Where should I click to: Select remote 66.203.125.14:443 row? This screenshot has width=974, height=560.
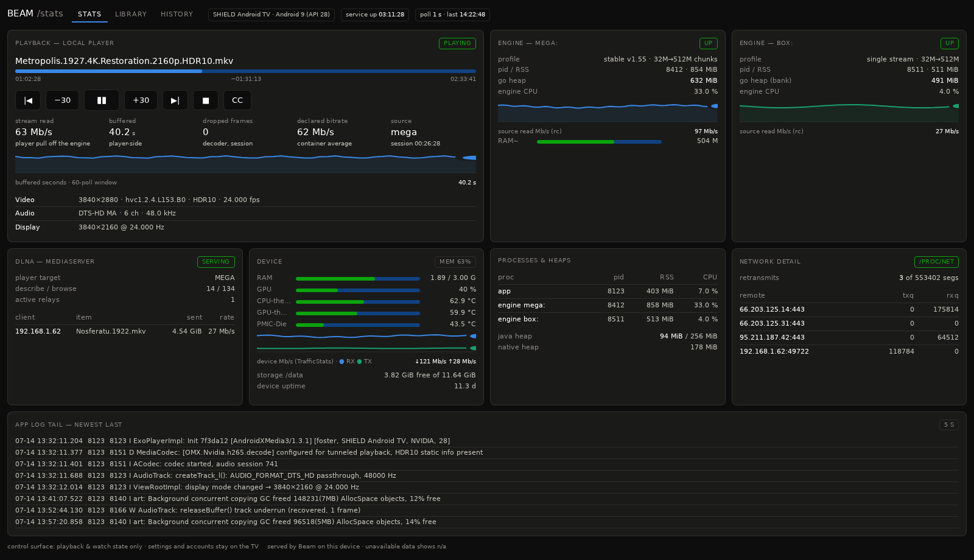pyautogui.click(x=849, y=309)
